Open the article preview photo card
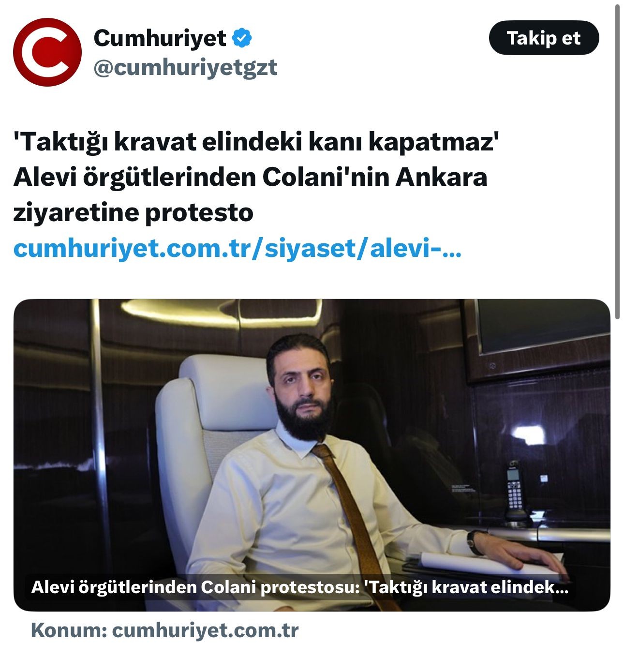The height and width of the screenshot is (672, 624). tap(312, 455)
